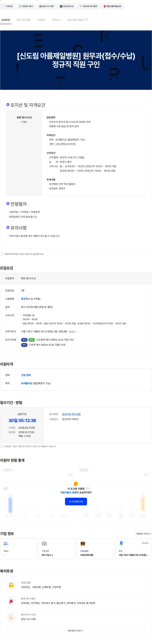Click the chevron beside 기업정보 더보기
This screenshot has height=644, width=152.
point(151,534)
